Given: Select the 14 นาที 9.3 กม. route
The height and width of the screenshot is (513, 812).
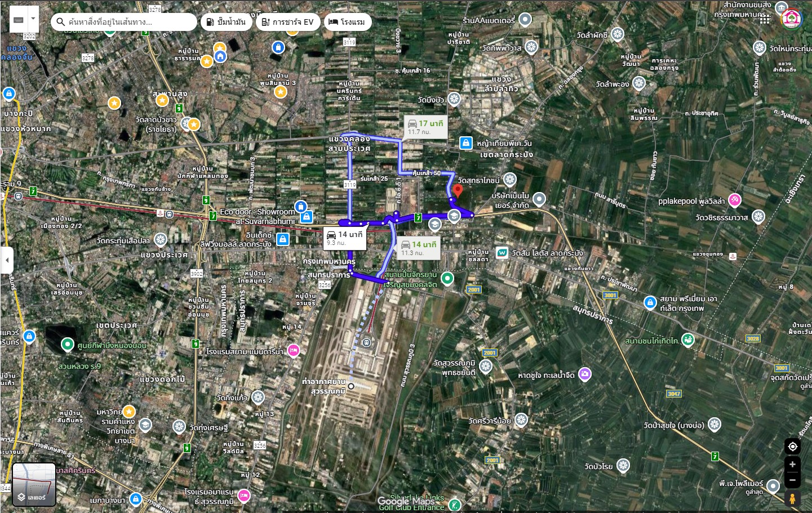Looking at the screenshot, I should (345, 238).
